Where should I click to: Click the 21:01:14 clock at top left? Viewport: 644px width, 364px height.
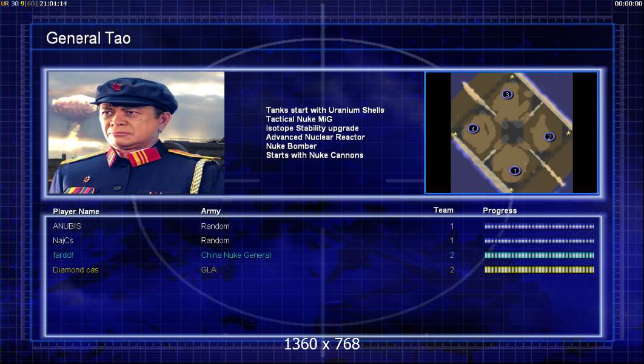tap(53, 4)
